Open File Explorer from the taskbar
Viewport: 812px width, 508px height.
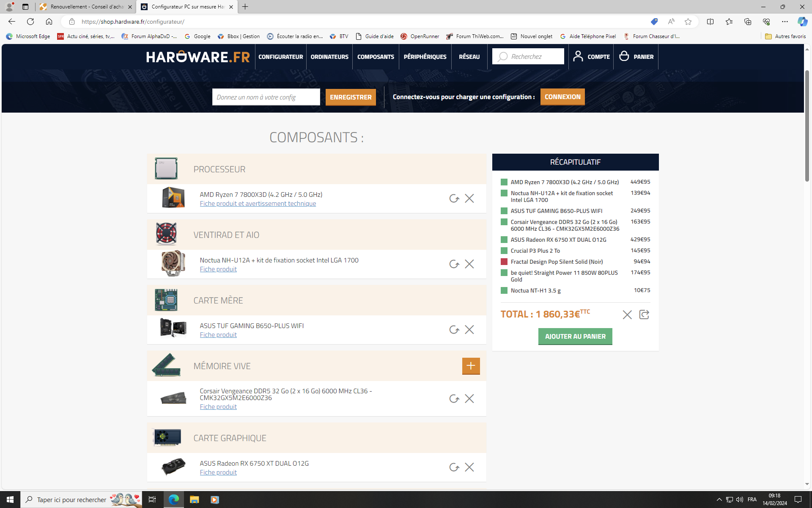(194, 500)
